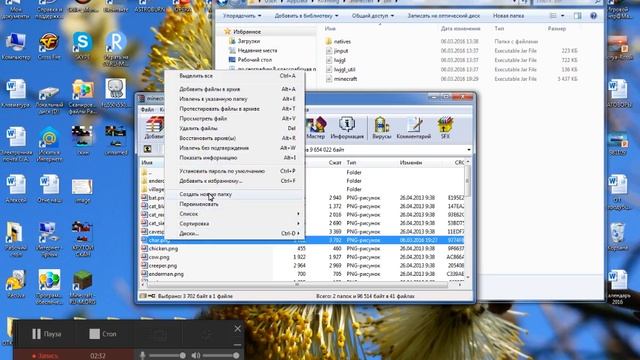Adjust the recorder microphone volume slider
The width and height of the screenshot is (640, 360).
pos(167,356)
